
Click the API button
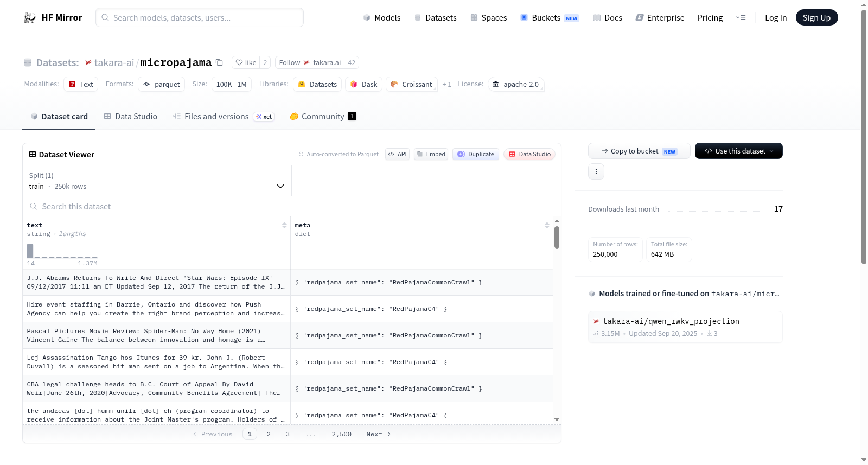coord(397,154)
